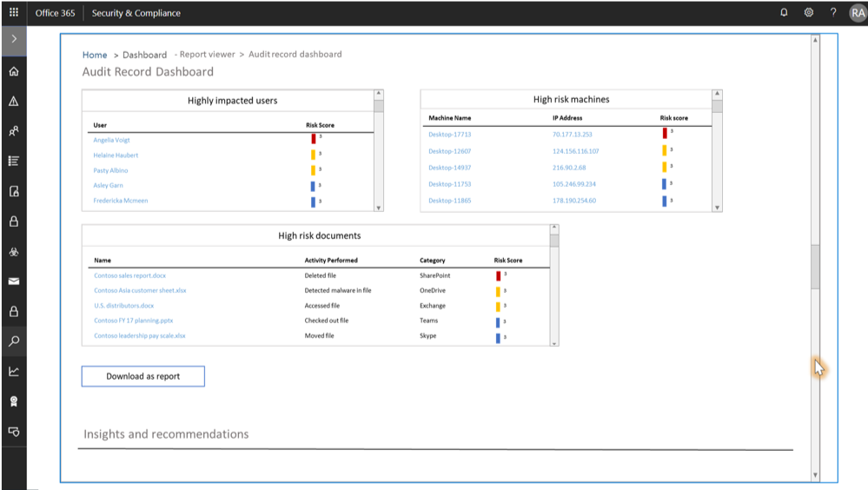This screenshot has height=490, width=868.
Task: Open Contoso Asia customer sheet.xlsx
Action: pos(140,291)
